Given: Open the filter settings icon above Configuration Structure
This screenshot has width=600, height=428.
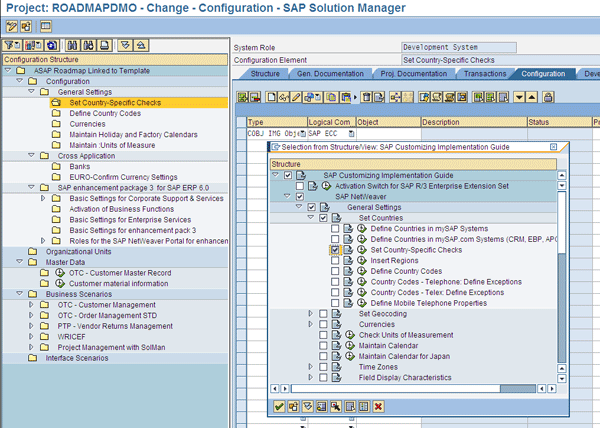Looking at the screenshot, I should click(x=12, y=46).
